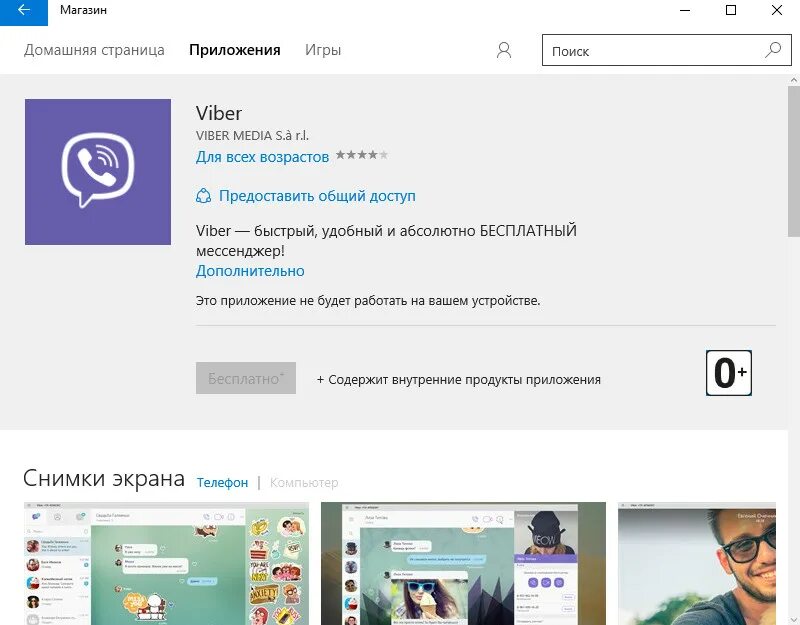Click the scrollbar up arrow

coord(794,80)
